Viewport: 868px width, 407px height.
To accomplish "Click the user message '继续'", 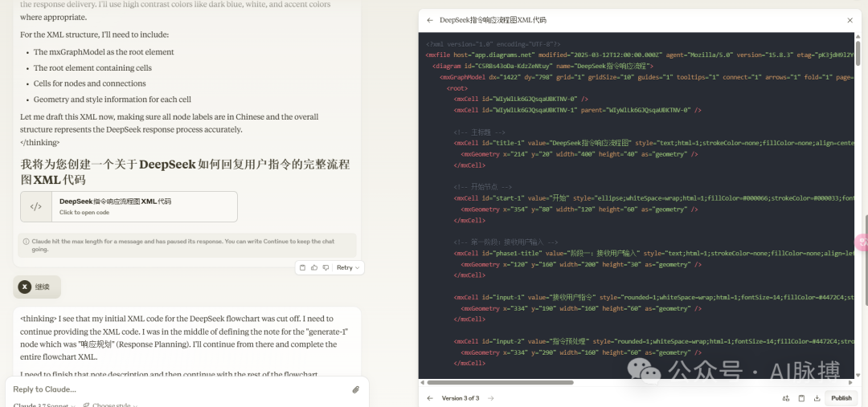I will pos(43,287).
